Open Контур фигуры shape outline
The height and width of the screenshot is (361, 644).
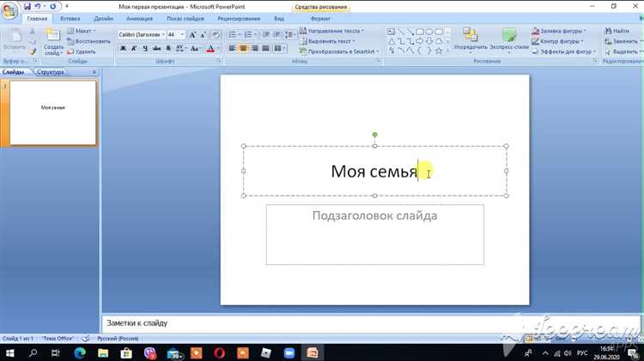557,41
